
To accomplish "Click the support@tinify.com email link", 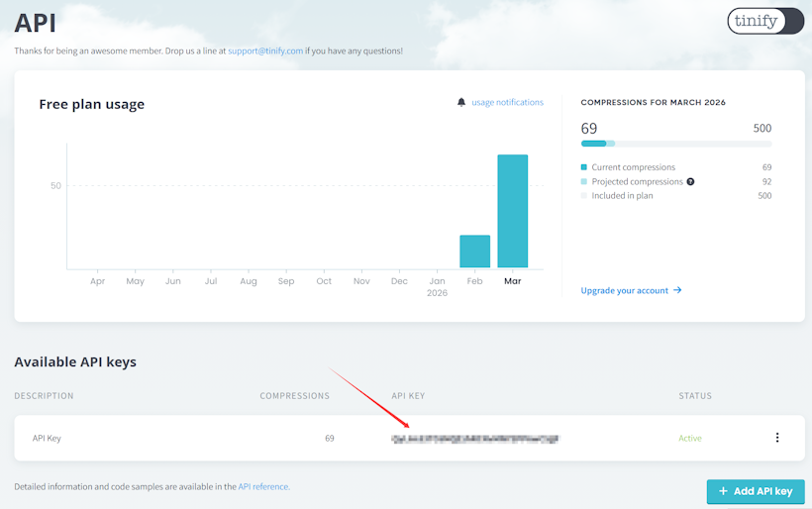I will pos(264,51).
